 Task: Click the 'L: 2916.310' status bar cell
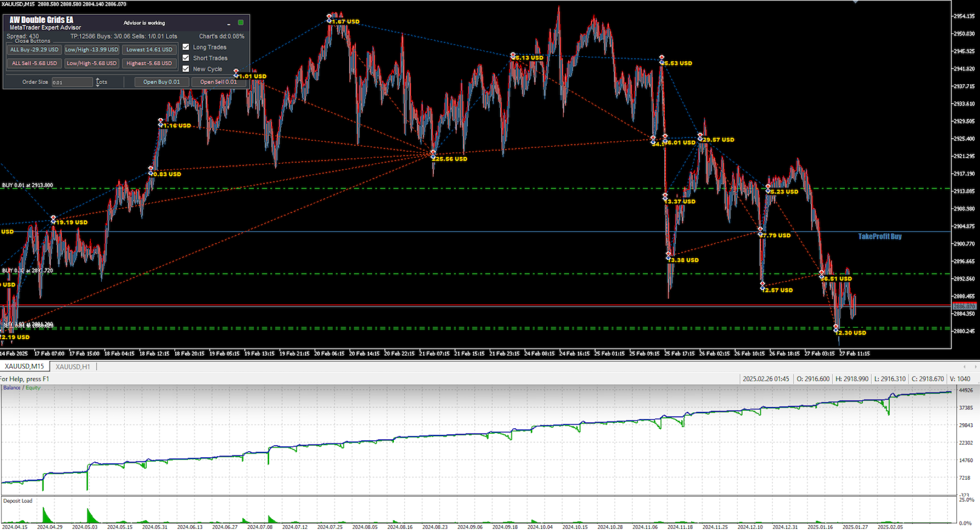coord(890,379)
